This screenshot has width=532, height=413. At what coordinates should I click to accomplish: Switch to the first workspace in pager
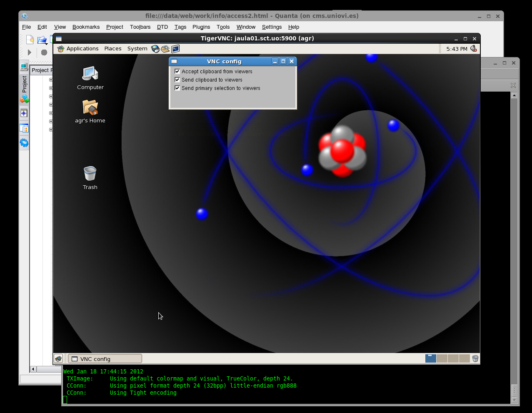click(x=431, y=358)
